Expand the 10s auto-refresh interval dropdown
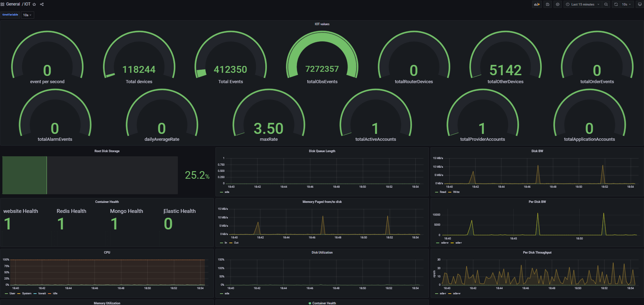The width and height of the screenshot is (644, 305). click(x=627, y=4)
